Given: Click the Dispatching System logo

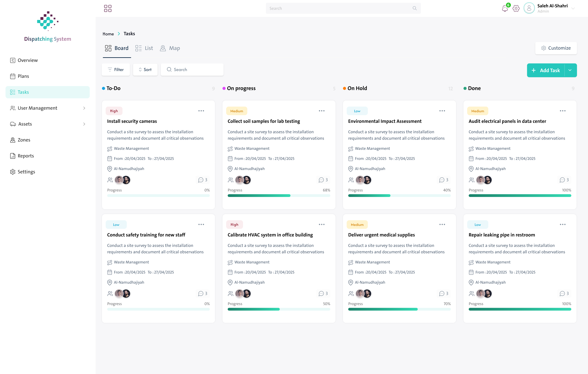Looking at the screenshot, I should [x=48, y=26].
